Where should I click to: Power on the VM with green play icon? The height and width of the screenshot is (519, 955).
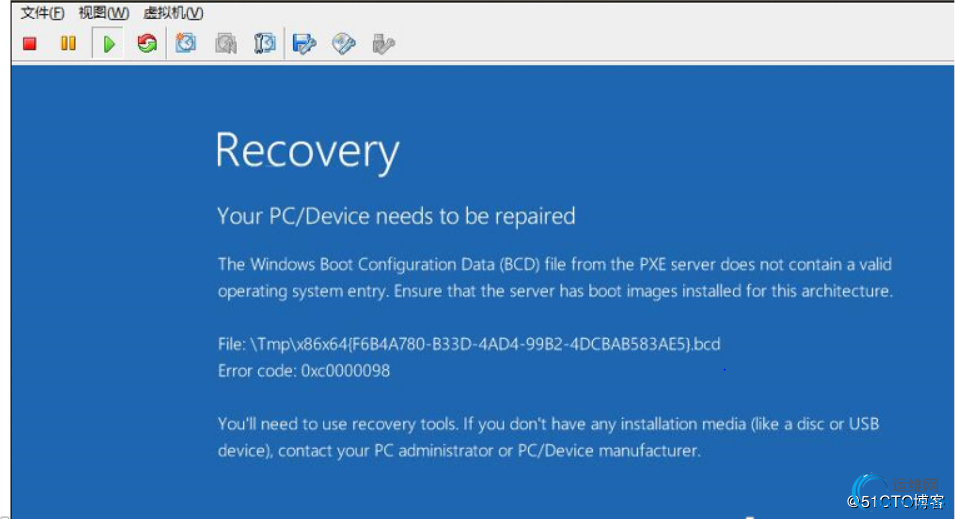point(108,44)
